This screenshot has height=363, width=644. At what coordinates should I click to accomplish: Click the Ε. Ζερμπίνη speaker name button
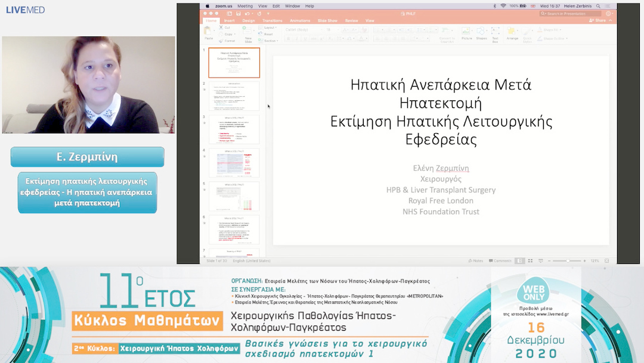(x=88, y=156)
